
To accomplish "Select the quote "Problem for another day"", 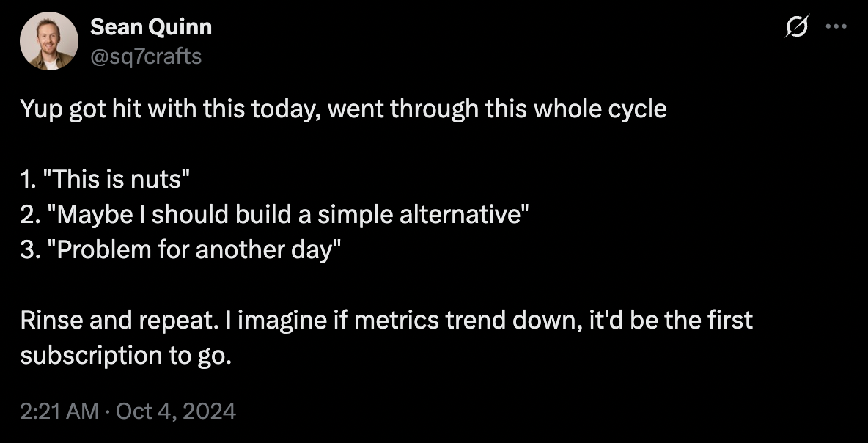I will point(196,250).
